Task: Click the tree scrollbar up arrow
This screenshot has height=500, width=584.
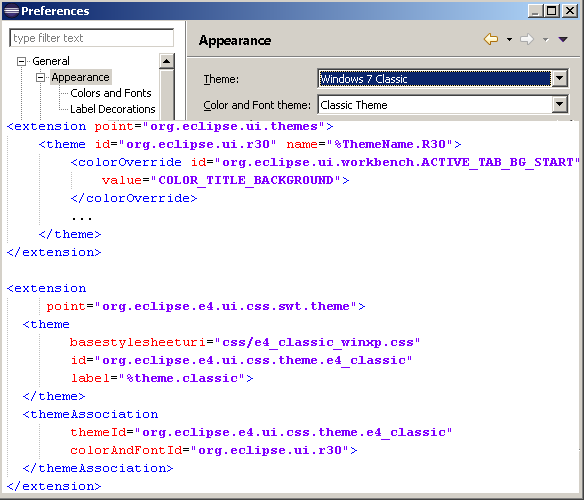Action: (166, 61)
